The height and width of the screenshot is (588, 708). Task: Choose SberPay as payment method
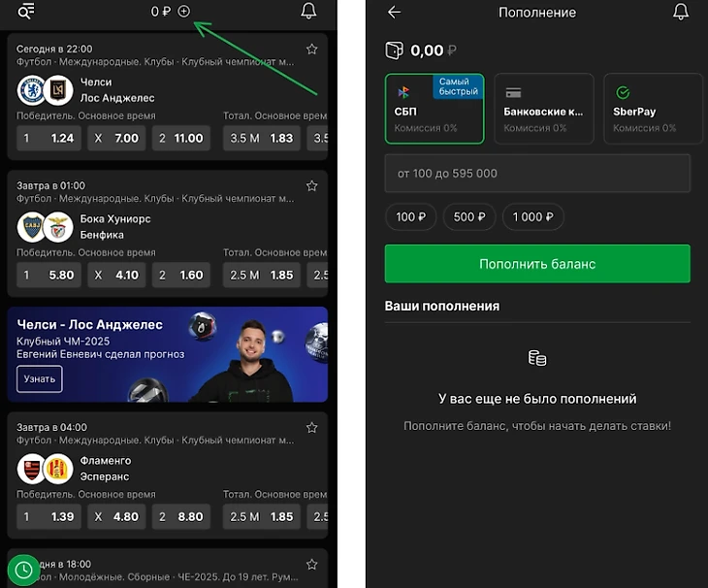pyautogui.click(x=653, y=109)
